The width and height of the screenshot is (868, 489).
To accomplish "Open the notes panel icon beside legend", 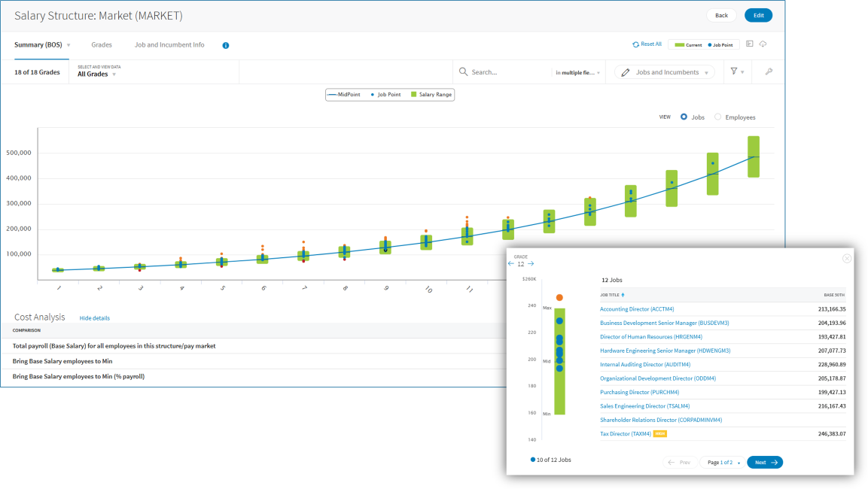I will click(750, 44).
